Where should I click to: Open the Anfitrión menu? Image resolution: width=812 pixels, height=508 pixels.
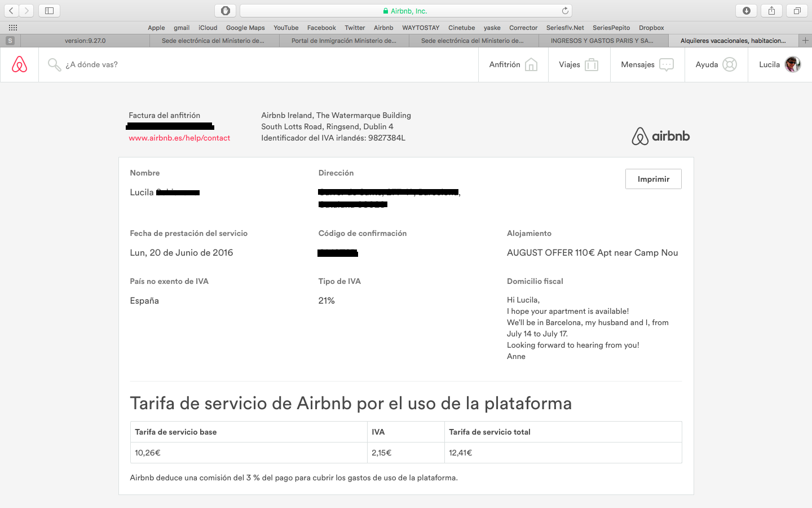(x=513, y=65)
